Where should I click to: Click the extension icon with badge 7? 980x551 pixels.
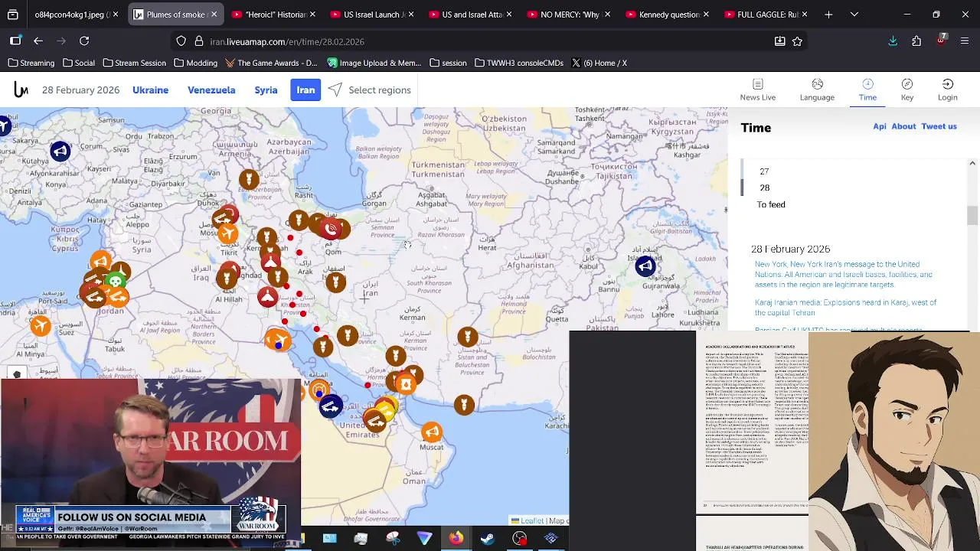[x=941, y=41]
